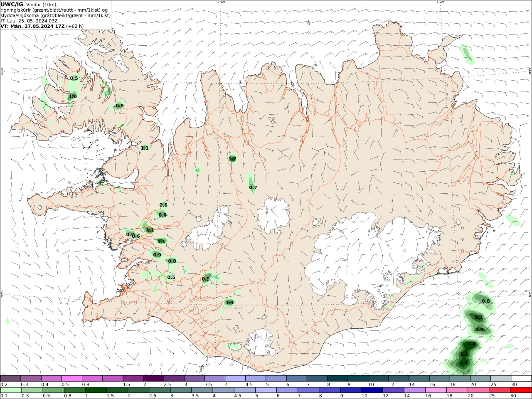Click the 0.2 tick label on the snow scale
This screenshot has width=532, height=399.
(x=4, y=384)
